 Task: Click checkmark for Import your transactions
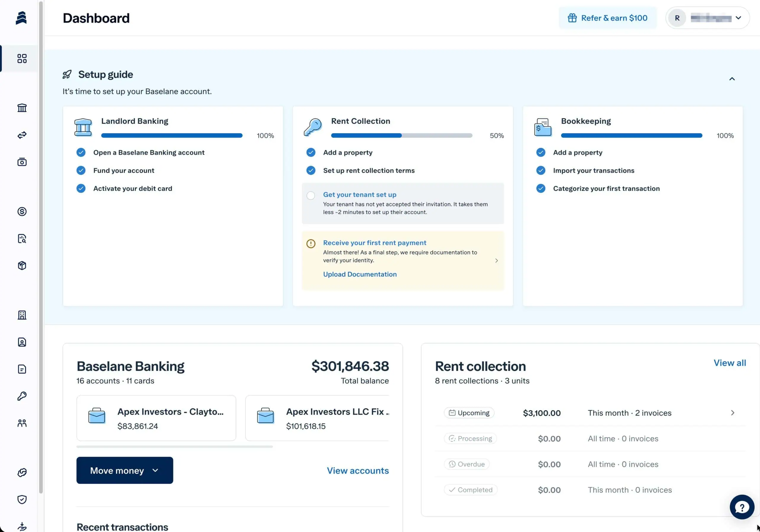click(541, 170)
